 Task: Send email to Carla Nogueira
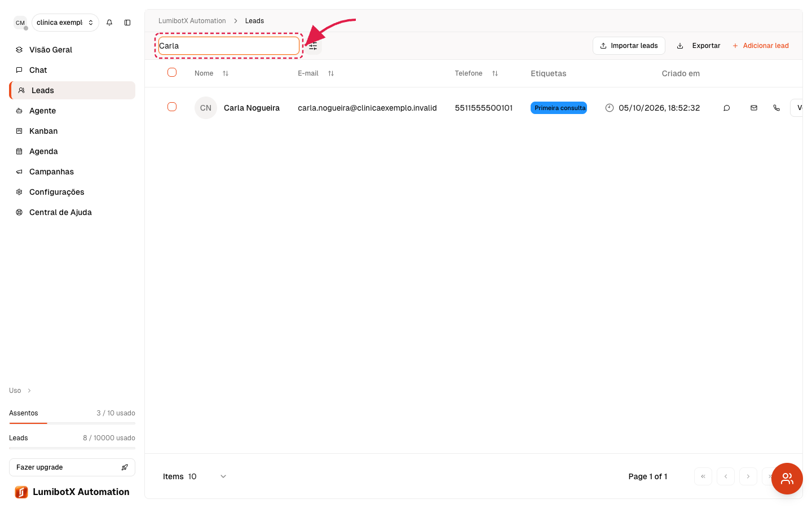(754, 108)
